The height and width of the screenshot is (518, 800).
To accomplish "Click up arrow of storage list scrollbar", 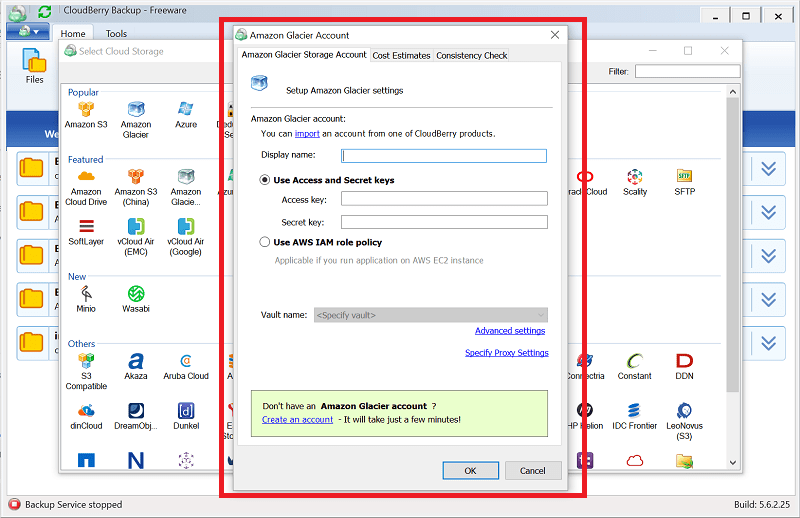I will click(x=733, y=92).
